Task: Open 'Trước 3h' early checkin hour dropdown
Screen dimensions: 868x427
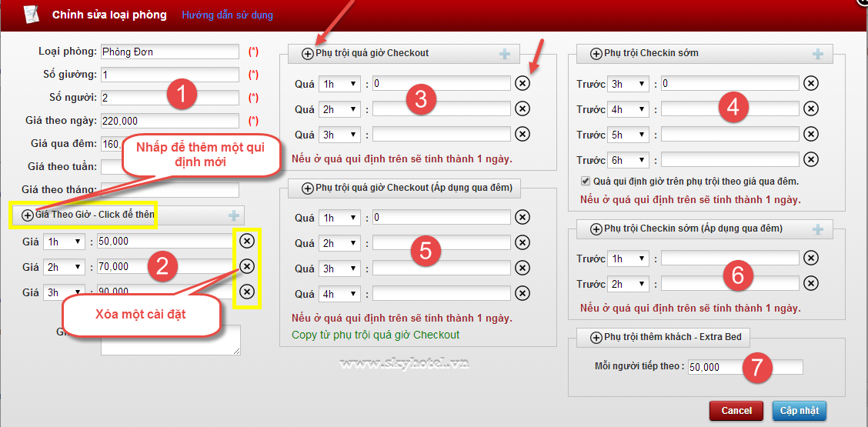Action: 628,84
